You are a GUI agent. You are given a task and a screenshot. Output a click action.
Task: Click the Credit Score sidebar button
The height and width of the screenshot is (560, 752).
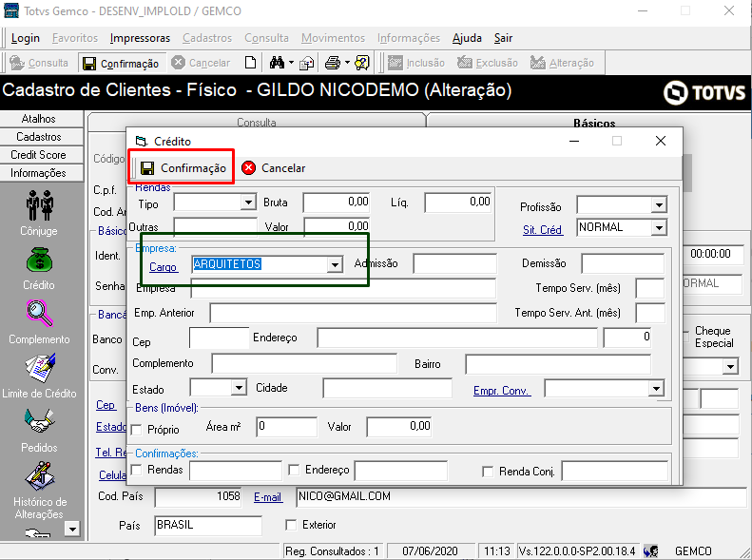pos(42,155)
